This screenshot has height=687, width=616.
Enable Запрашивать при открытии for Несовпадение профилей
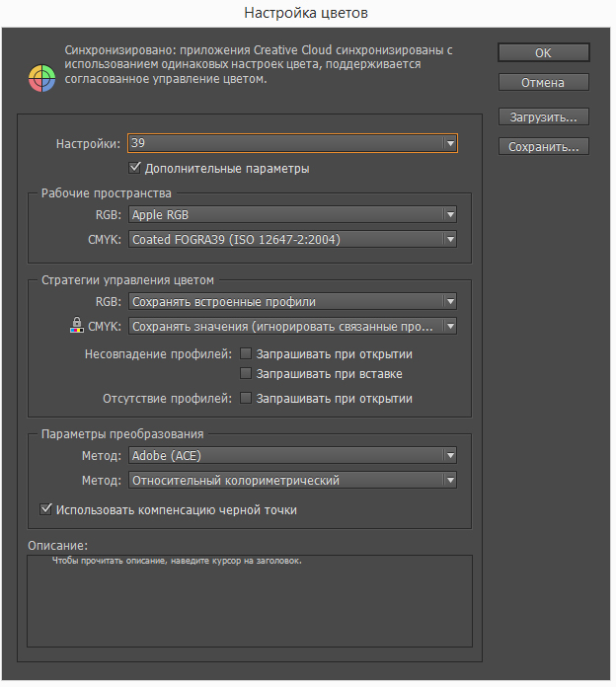246,353
